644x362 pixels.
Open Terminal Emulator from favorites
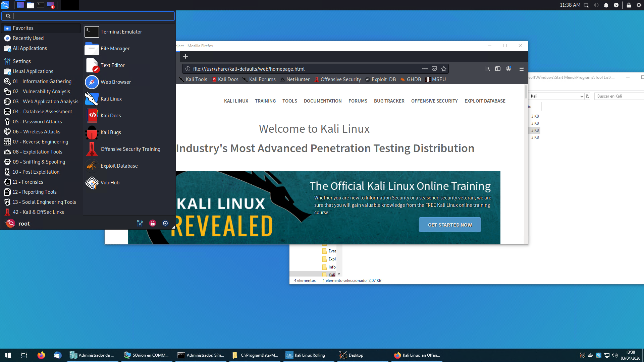pos(121,32)
